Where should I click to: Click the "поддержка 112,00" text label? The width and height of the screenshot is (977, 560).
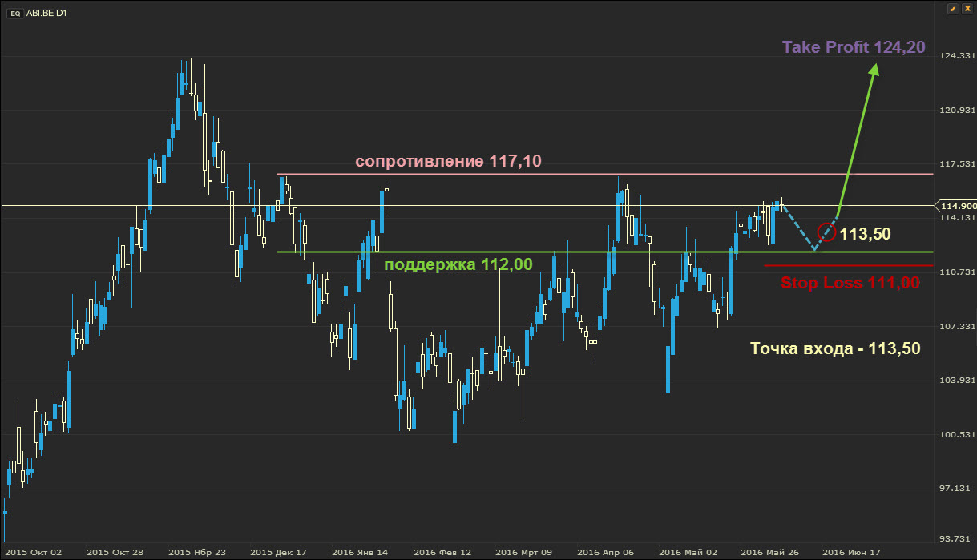[458, 265]
